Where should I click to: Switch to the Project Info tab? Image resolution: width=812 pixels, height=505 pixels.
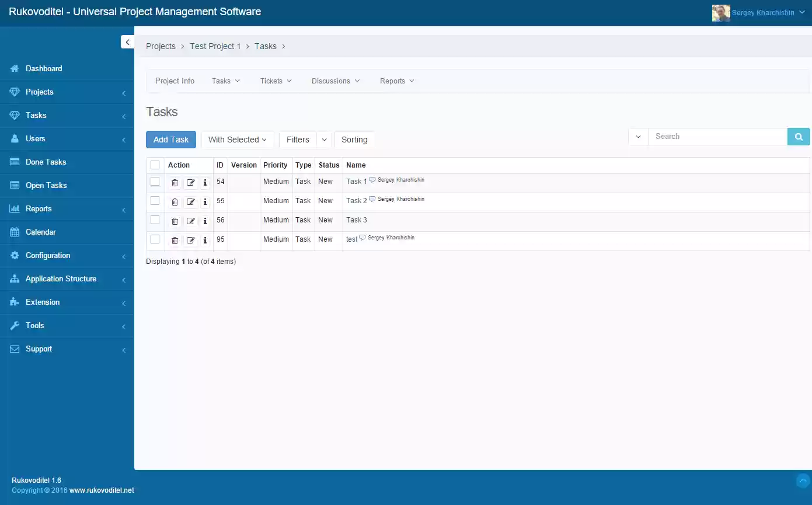[175, 81]
